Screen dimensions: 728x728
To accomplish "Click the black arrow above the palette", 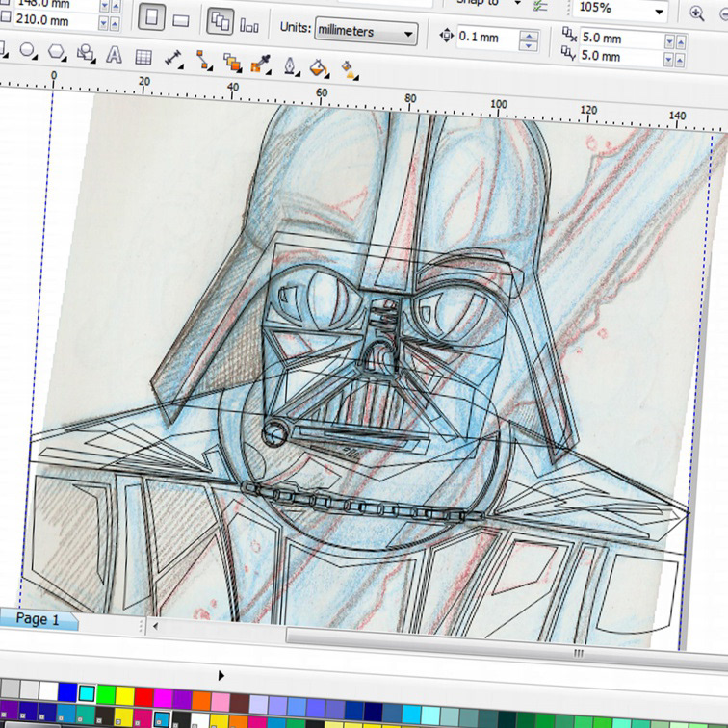I will 221,675.
